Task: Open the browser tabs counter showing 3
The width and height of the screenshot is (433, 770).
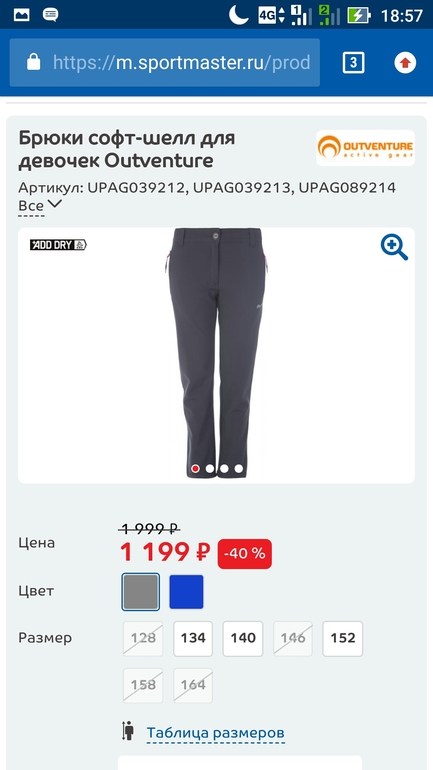Action: click(x=353, y=63)
